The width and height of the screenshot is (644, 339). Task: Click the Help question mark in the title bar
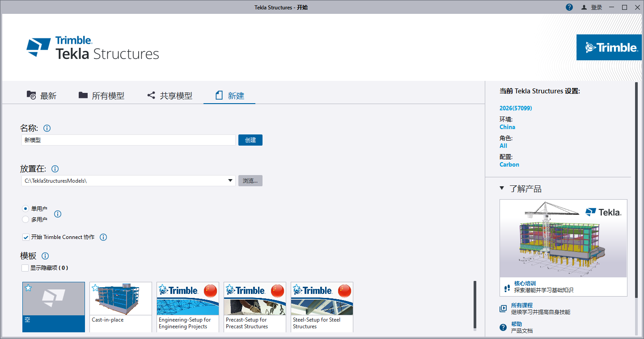click(x=569, y=7)
